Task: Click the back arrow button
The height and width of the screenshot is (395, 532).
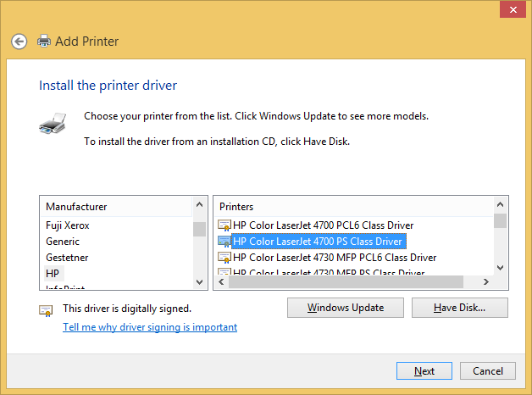Action: click(x=19, y=41)
